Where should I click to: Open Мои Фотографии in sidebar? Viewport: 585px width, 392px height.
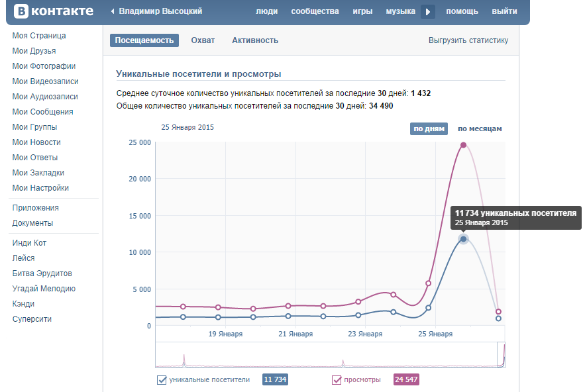click(44, 66)
